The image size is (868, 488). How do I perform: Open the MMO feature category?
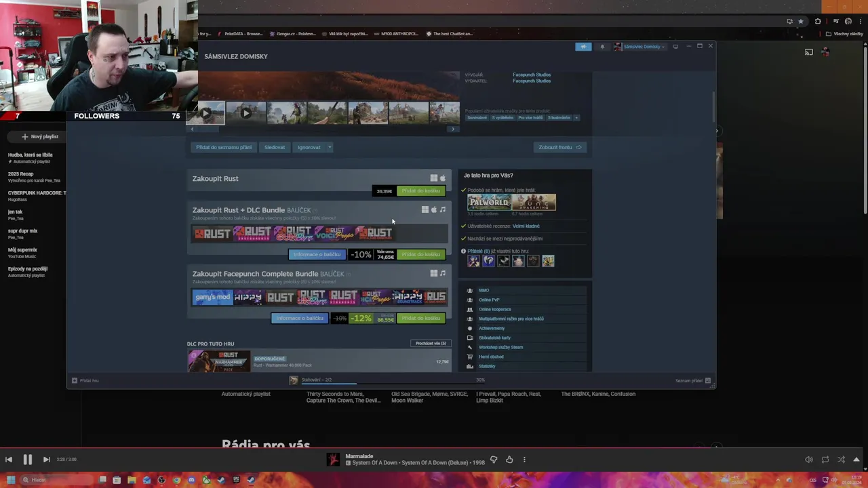coord(484,291)
